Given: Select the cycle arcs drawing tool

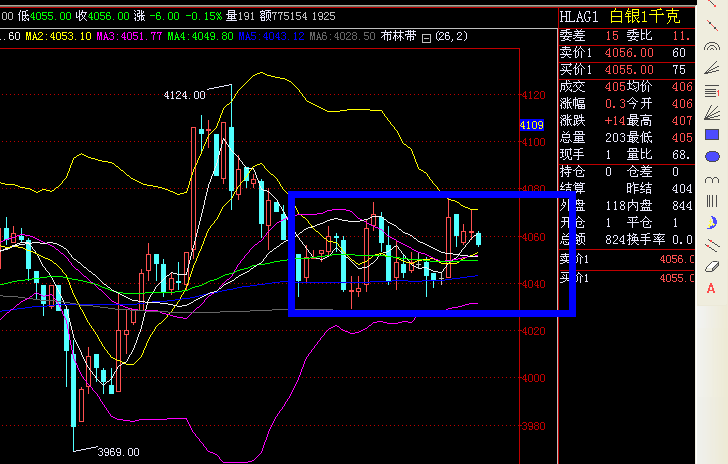Looking at the screenshot, I should click(712, 179).
